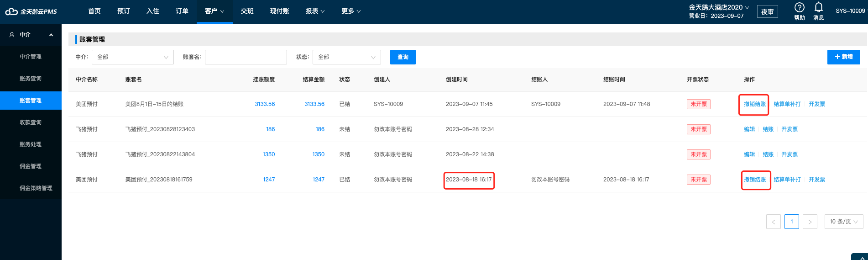This screenshot has height=260, width=868.
Task: Select 账务处理 in sidebar
Action: pyautogui.click(x=31, y=144)
